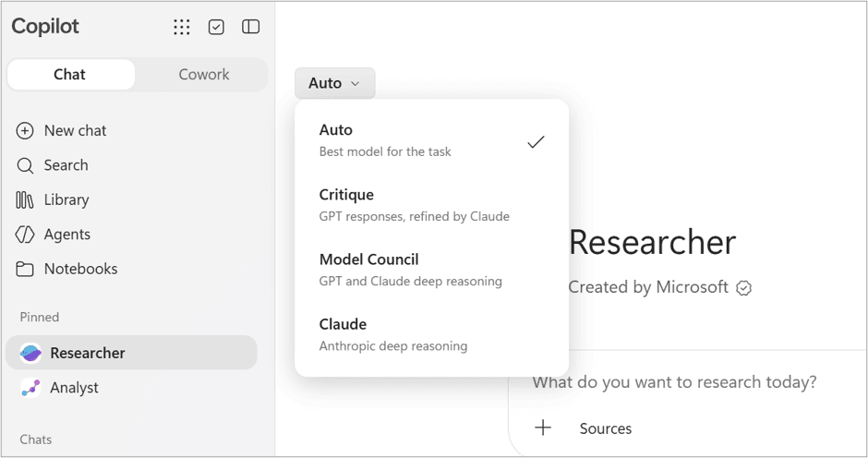Screen dimensions: 868x458
Task: Open pinned Researcher agent
Action: coord(132,353)
